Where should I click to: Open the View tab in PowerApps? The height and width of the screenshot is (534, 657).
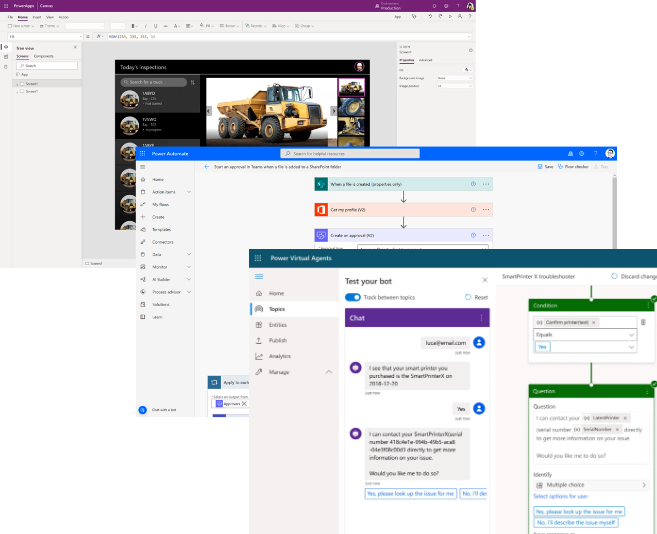[x=50, y=17]
